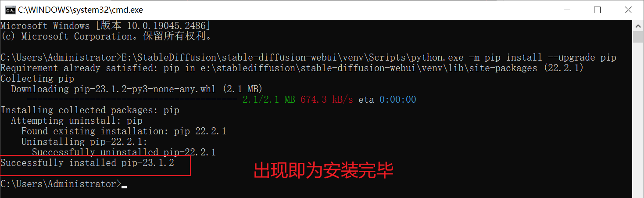Click the red Chinese annotation text
Image resolution: width=644 pixels, height=198 pixels.
tap(323, 171)
